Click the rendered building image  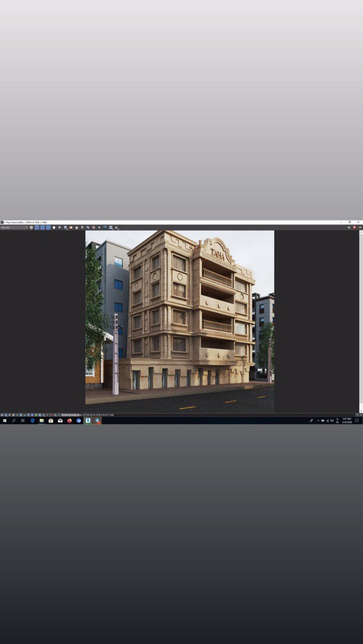(179, 321)
